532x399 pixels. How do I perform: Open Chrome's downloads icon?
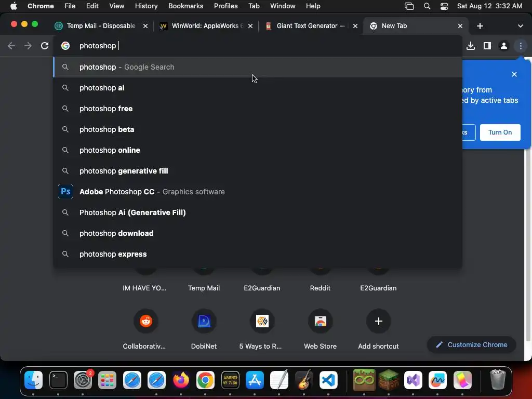point(471,46)
